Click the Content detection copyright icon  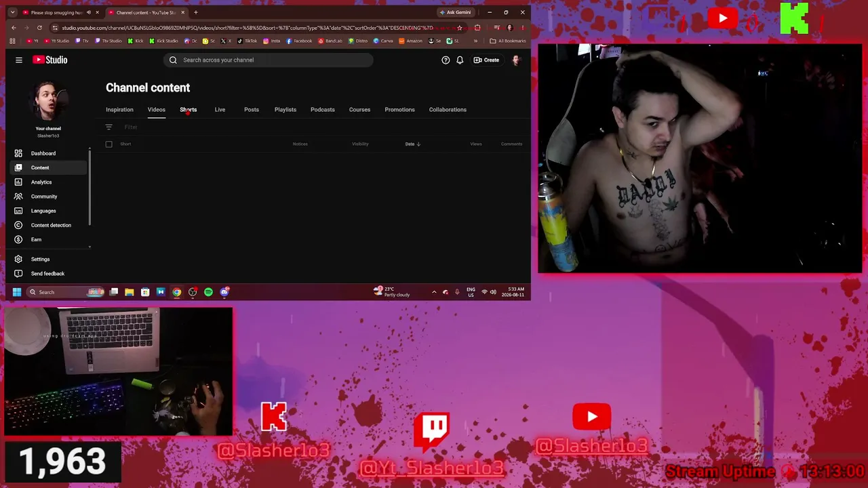(x=18, y=224)
